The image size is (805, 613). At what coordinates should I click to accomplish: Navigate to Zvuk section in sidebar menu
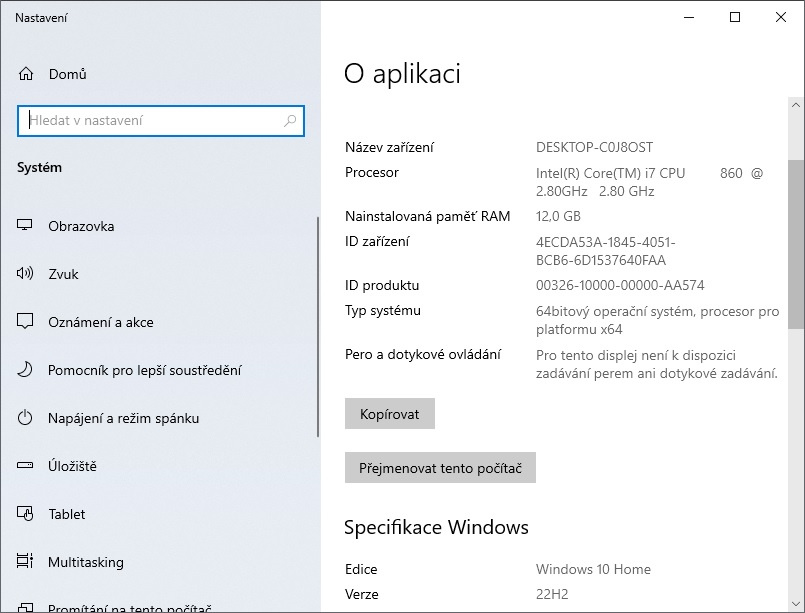[65, 274]
